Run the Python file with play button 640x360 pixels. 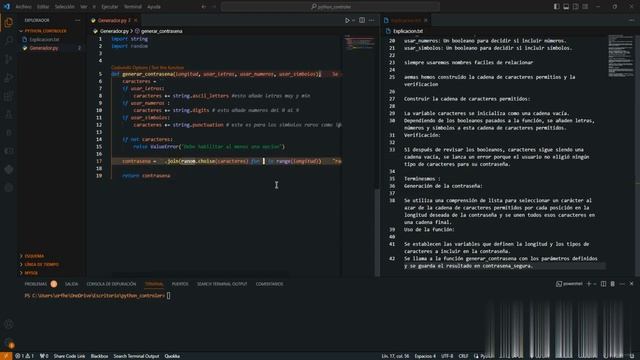tap(347, 20)
